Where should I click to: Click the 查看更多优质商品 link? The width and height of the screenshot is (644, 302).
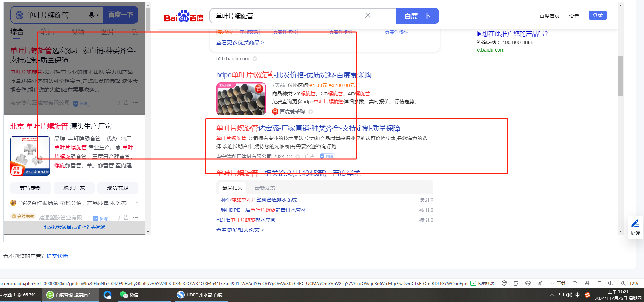(x=240, y=43)
